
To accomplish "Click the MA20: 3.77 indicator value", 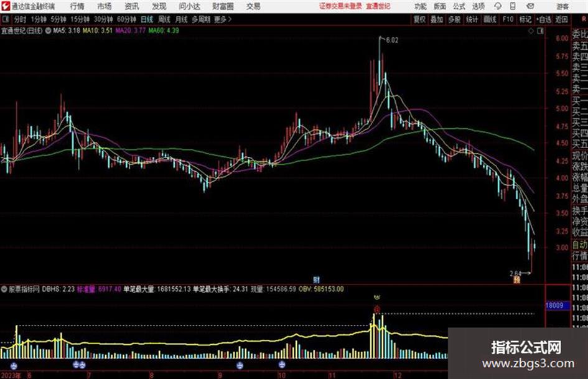I will pos(130,30).
